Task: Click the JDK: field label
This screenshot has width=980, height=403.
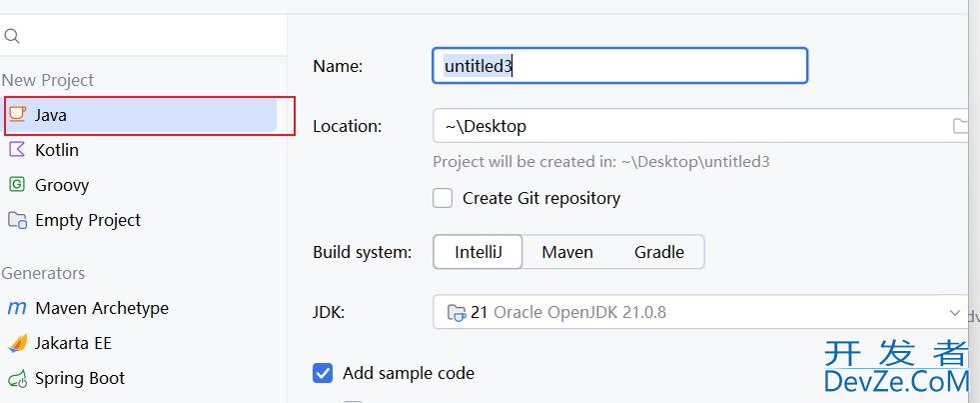Action: point(329,312)
